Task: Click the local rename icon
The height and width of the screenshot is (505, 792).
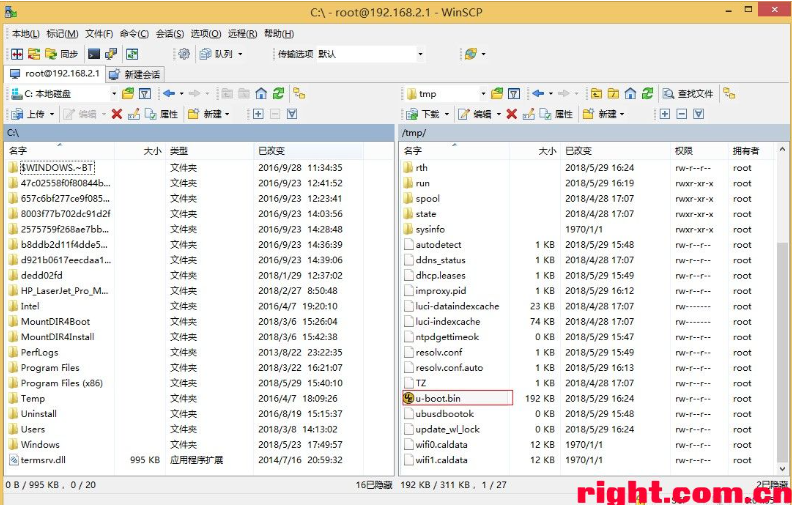Action: coord(133,114)
